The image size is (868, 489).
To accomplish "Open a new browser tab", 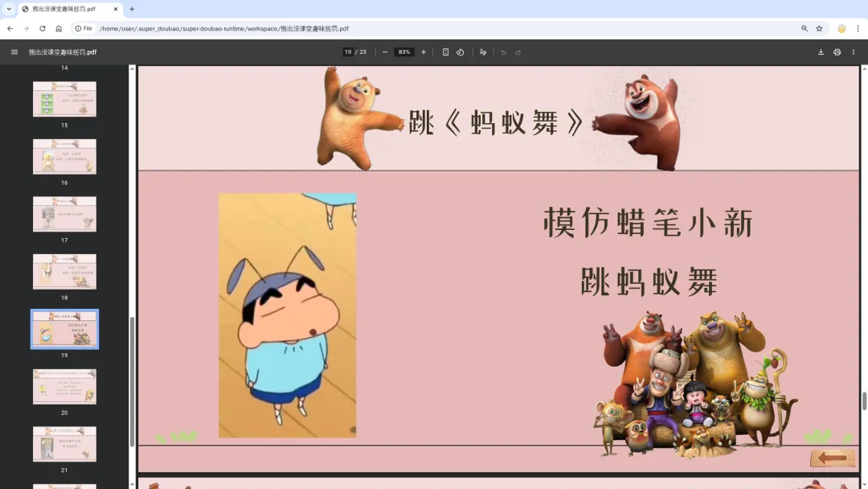I will (x=132, y=9).
